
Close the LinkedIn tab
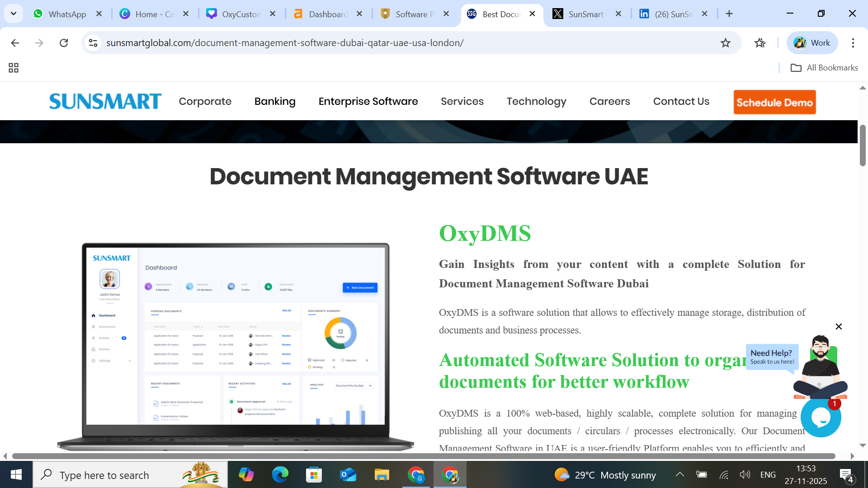pos(704,14)
